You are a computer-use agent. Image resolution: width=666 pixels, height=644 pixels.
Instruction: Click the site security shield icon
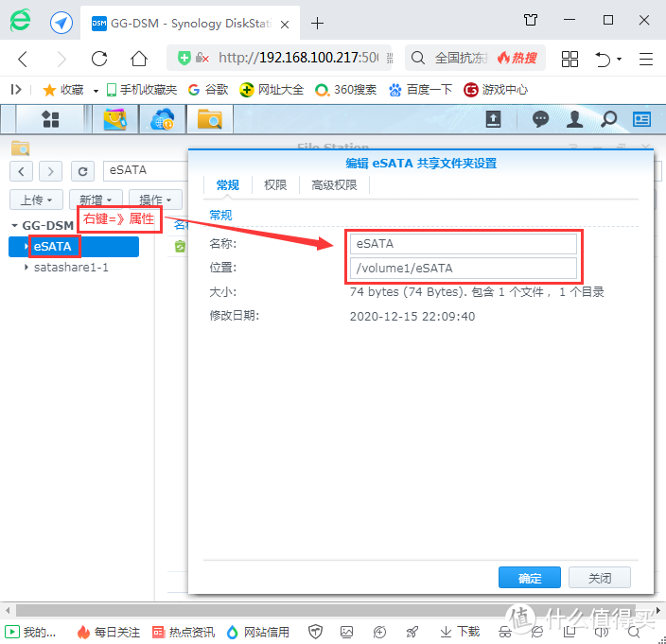click(x=184, y=58)
